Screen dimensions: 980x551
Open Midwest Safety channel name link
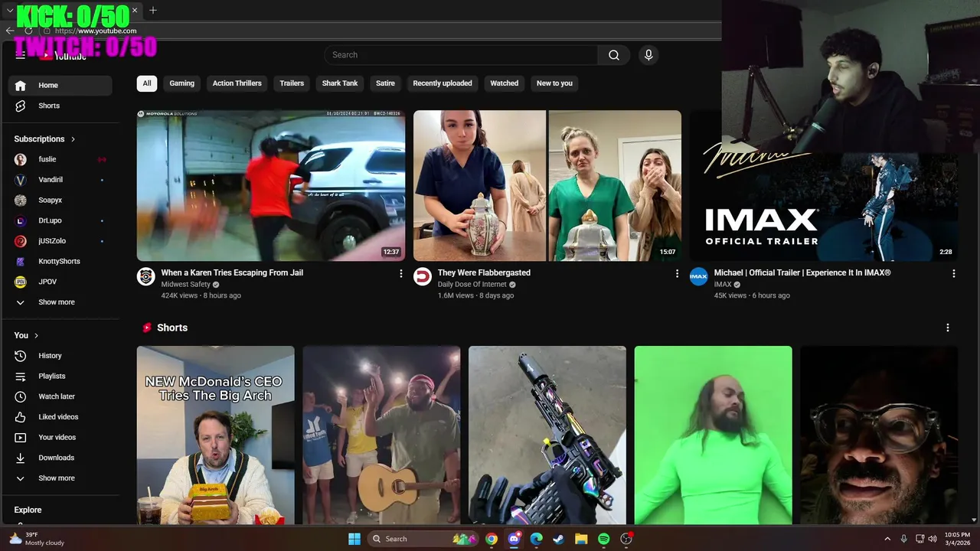coord(185,285)
